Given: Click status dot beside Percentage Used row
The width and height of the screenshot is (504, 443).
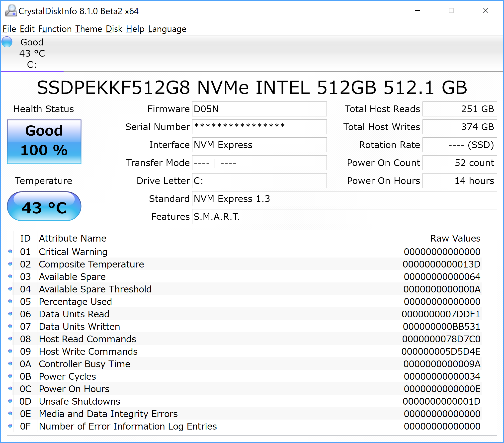Looking at the screenshot, I should coord(10,301).
